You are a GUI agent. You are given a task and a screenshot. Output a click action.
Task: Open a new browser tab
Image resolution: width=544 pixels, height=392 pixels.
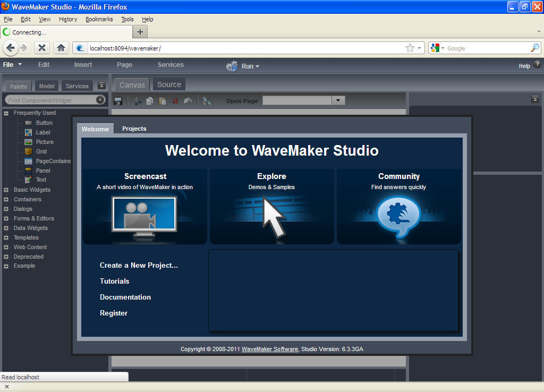140,32
